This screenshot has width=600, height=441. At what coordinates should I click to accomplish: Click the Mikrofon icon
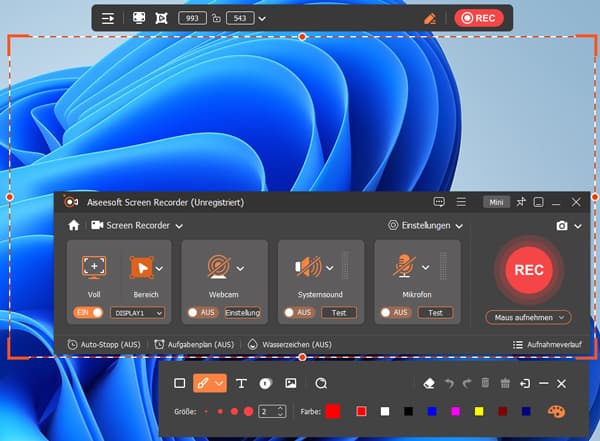click(x=404, y=266)
